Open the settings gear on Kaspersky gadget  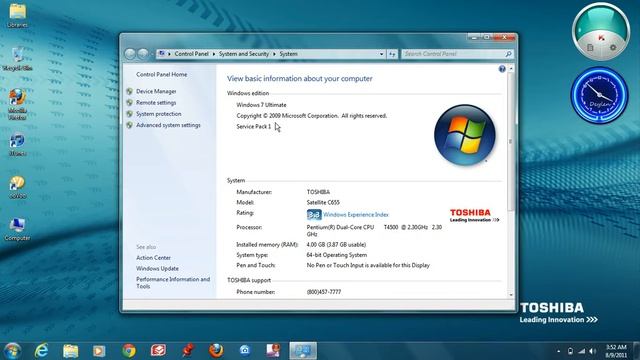click(613, 48)
